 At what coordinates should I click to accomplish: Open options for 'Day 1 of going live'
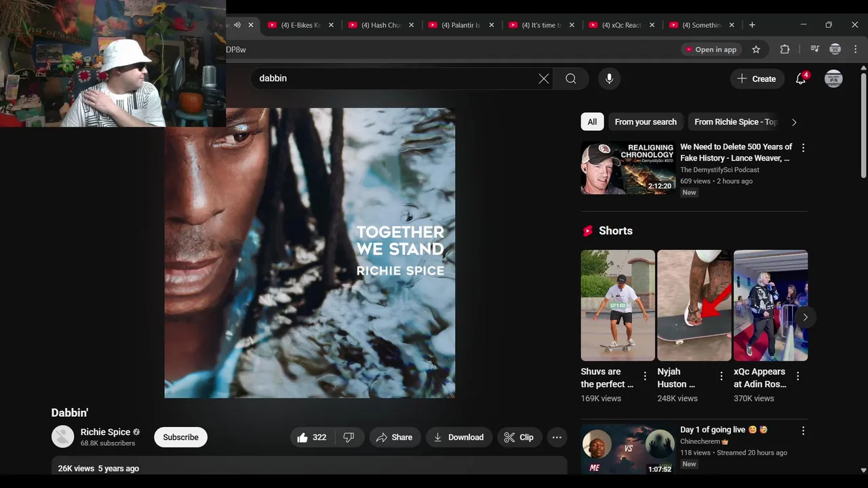pos(803,430)
